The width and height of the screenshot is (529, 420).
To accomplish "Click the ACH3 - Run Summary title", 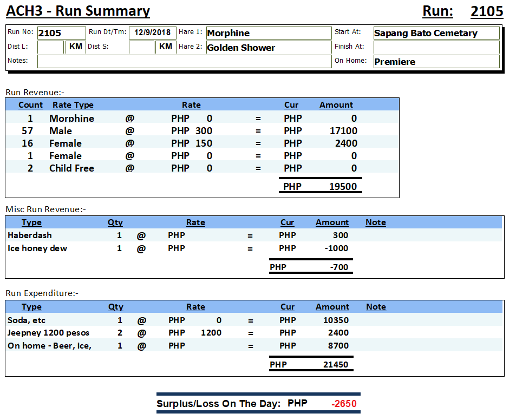I will [78, 11].
